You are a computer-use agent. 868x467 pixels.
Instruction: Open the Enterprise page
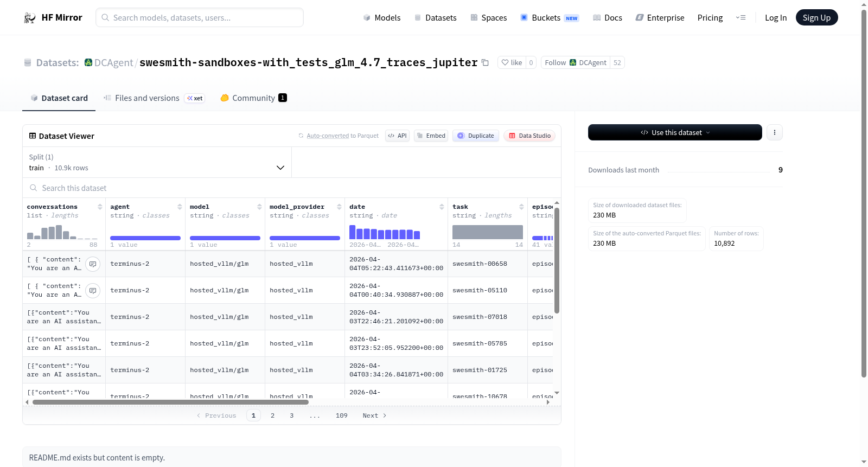pos(660,18)
